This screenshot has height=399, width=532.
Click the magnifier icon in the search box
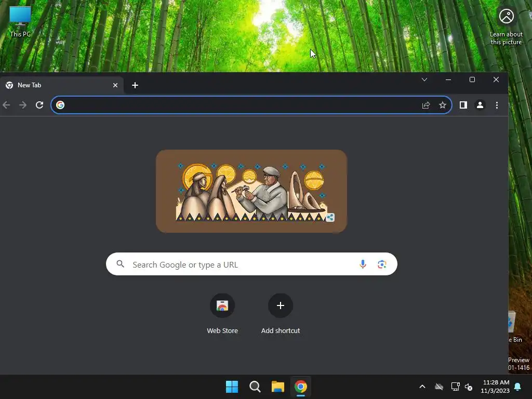121,264
